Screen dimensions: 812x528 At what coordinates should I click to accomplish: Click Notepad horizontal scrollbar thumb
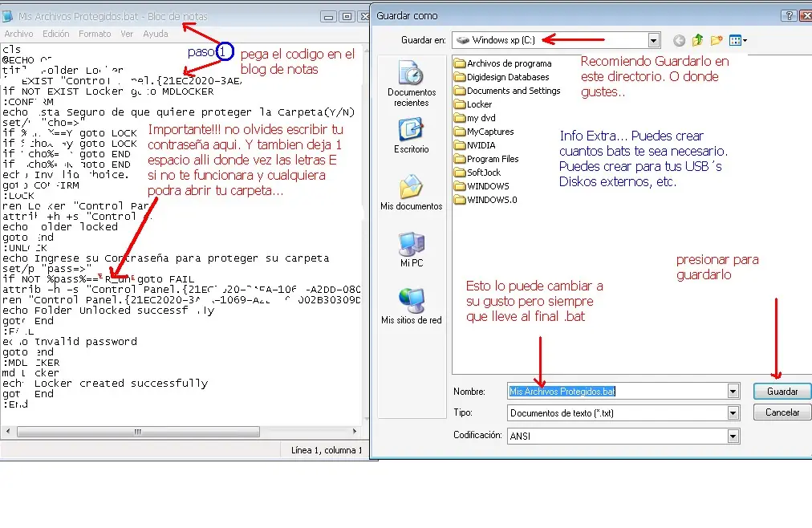(138, 431)
